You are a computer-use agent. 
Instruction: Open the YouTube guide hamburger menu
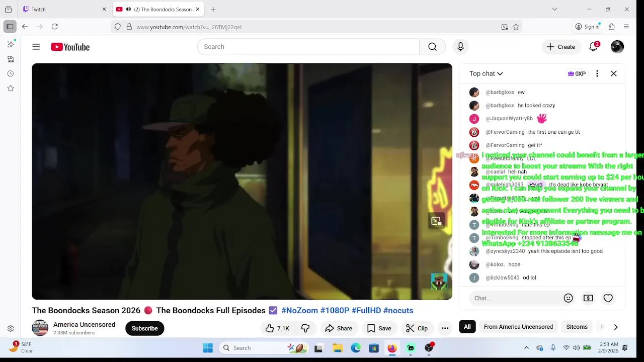click(x=36, y=47)
